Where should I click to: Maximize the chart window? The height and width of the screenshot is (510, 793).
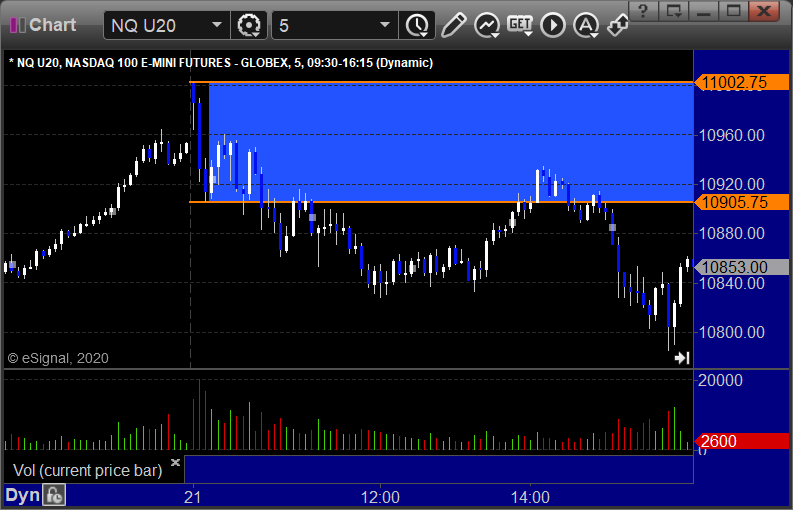tap(733, 11)
